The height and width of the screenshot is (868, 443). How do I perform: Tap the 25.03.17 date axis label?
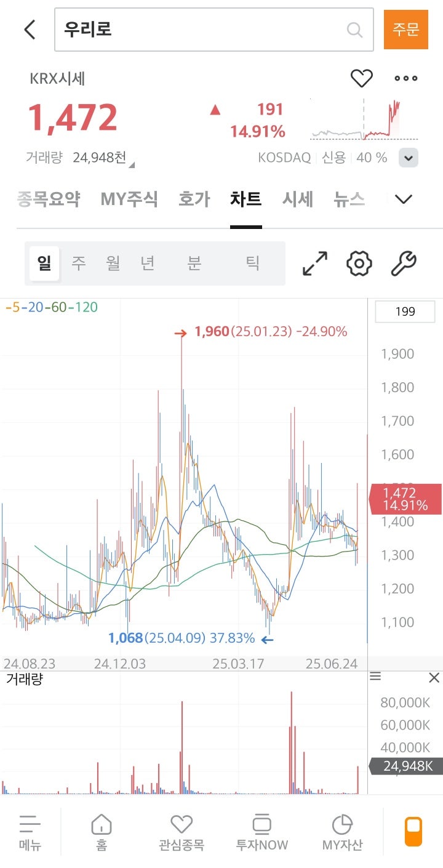237,664
